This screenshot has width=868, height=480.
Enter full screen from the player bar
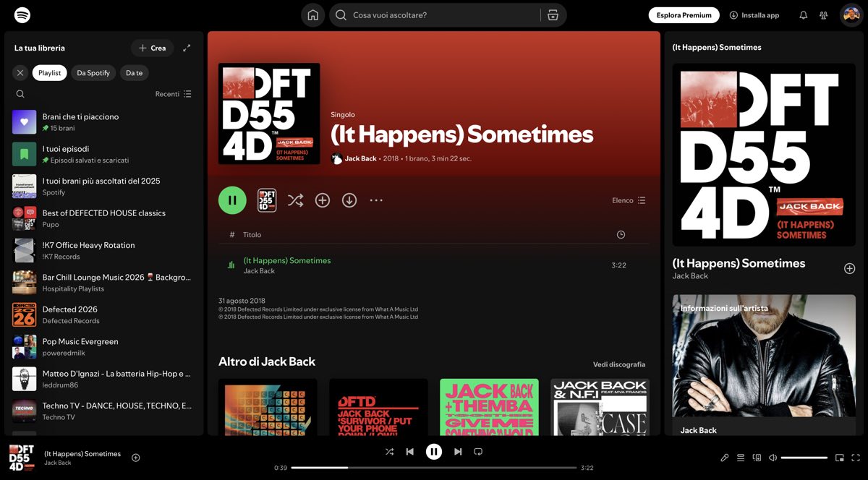(x=856, y=458)
